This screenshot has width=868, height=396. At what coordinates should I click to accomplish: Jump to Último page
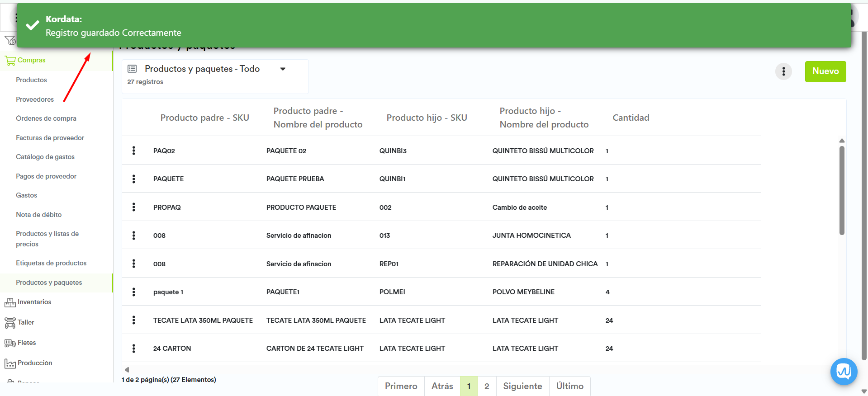pos(569,386)
